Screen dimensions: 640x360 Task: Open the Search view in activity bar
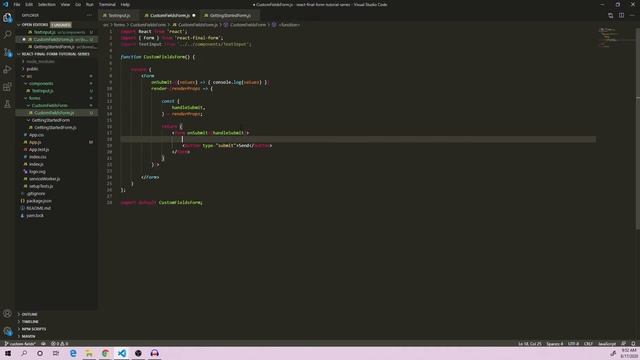(x=7, y=35)
